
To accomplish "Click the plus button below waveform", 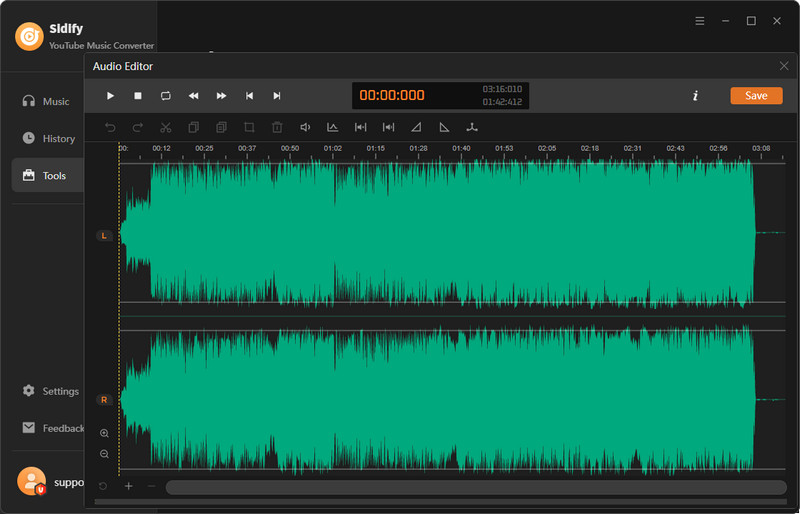I will coord(129,486).
